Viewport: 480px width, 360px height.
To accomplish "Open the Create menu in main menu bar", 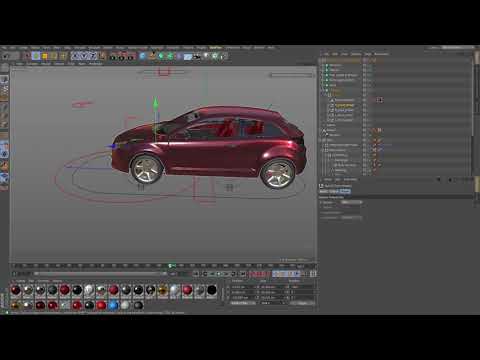I will [24, 48].
